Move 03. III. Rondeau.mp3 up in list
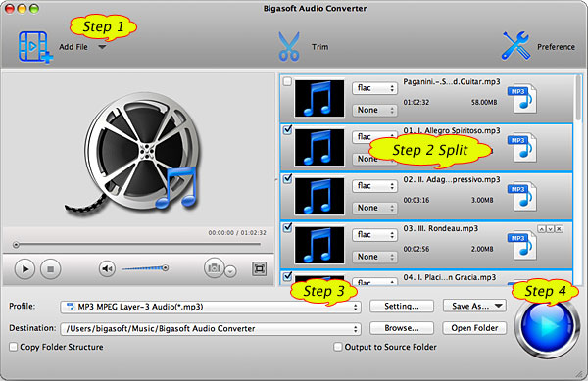The image size is (588, 381). 541,229
